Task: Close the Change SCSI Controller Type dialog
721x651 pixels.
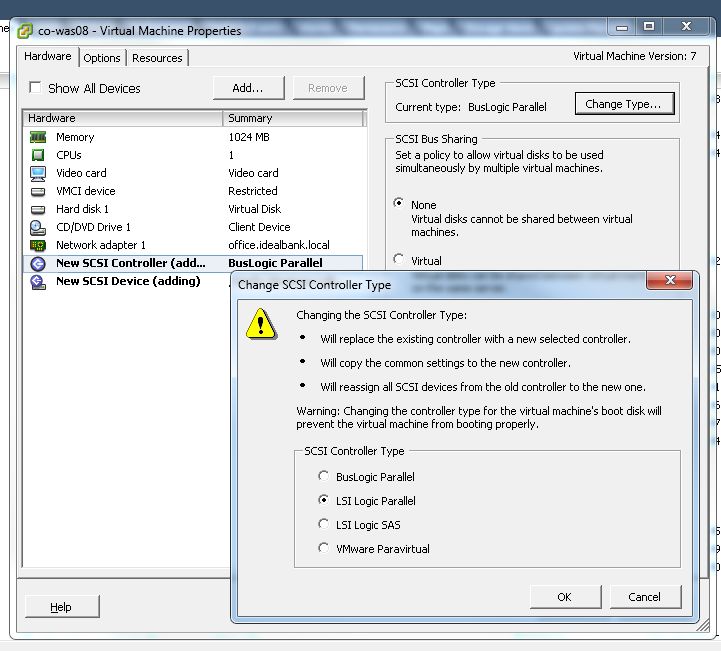Action: point(670,280)
